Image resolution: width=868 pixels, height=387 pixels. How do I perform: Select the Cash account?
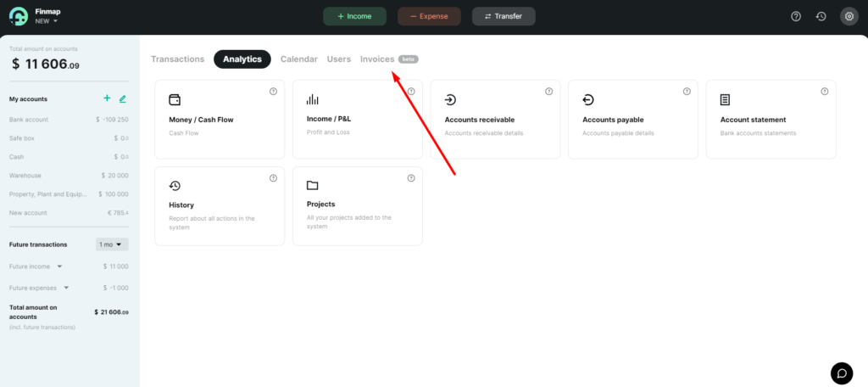click(69, 157)
